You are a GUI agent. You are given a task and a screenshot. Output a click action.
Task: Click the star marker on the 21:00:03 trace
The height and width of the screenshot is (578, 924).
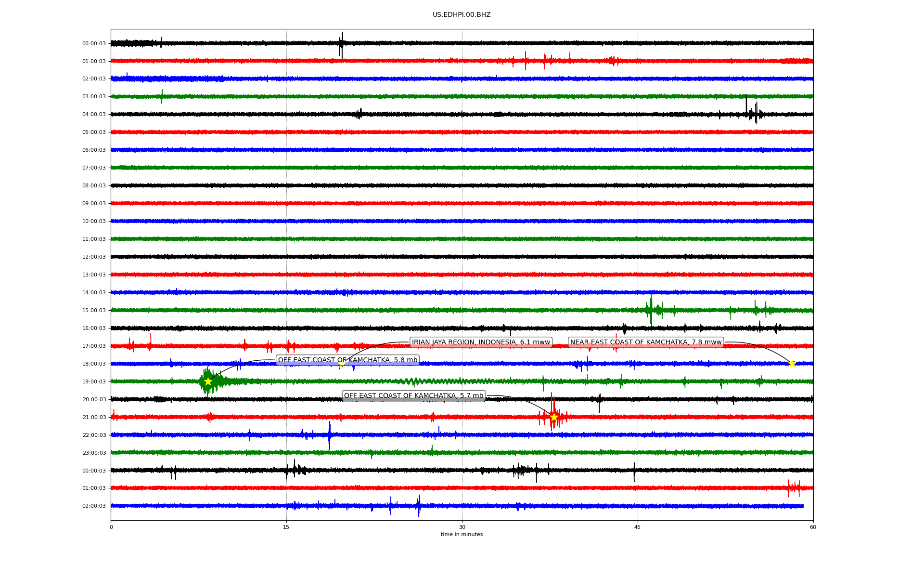tap(554, 417)
